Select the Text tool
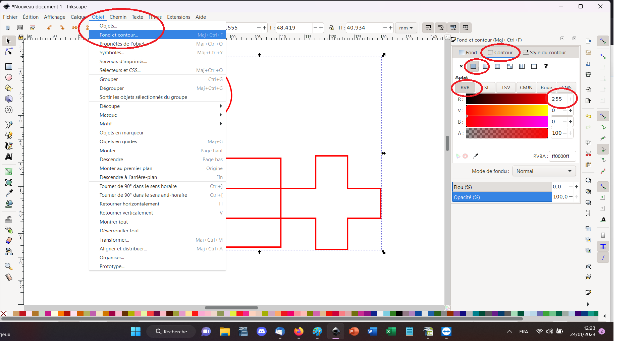 click(x=8, y=157)
